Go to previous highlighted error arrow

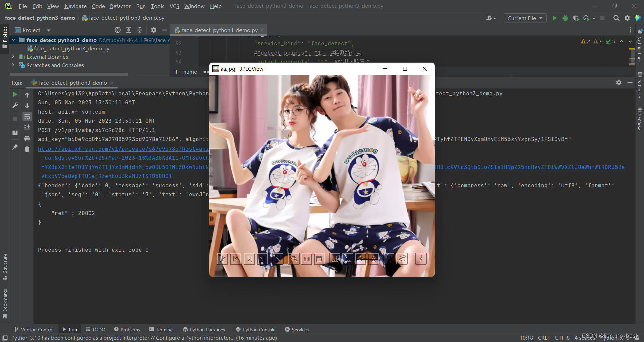click(x=622, y=41)
